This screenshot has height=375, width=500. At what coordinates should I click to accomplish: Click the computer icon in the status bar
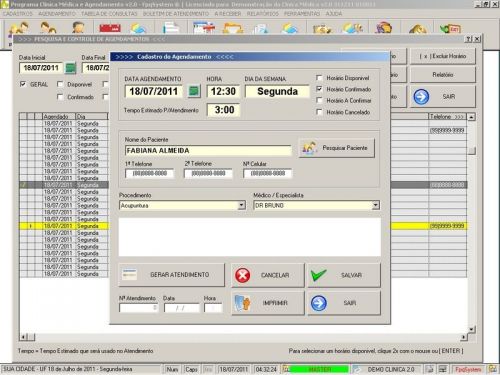(443, 369)
